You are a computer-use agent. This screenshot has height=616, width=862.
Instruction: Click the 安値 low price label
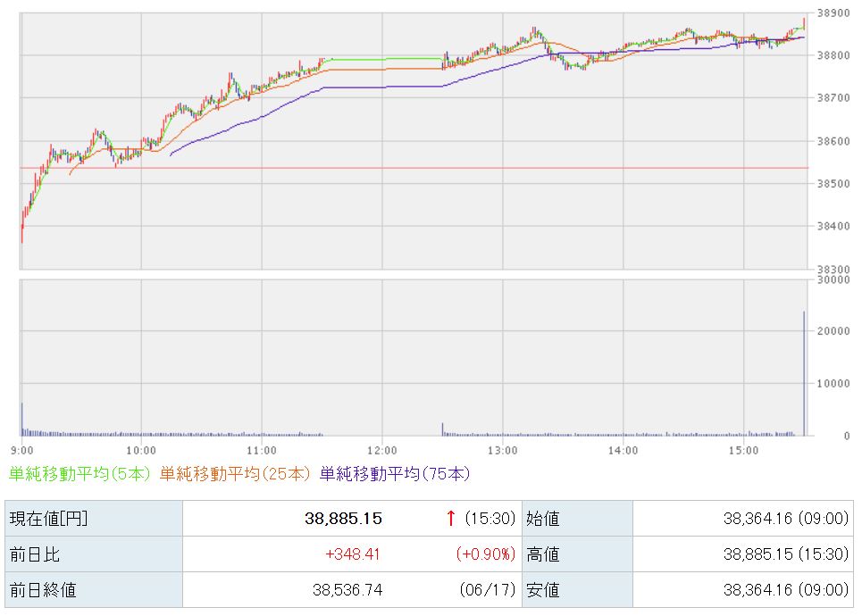pos(542,590)
